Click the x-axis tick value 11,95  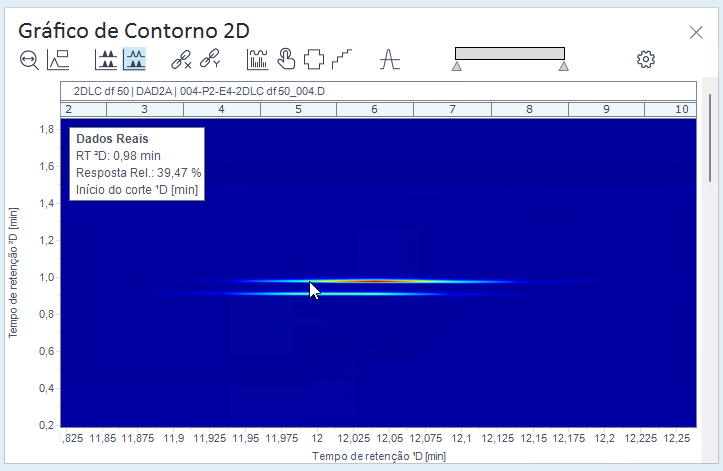tap(246, 438)
